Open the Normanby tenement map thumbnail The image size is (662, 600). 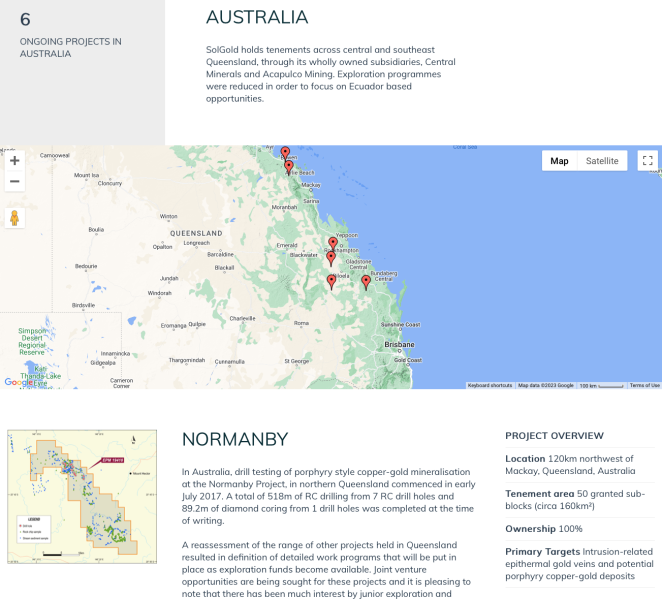(x=82, y=494)
